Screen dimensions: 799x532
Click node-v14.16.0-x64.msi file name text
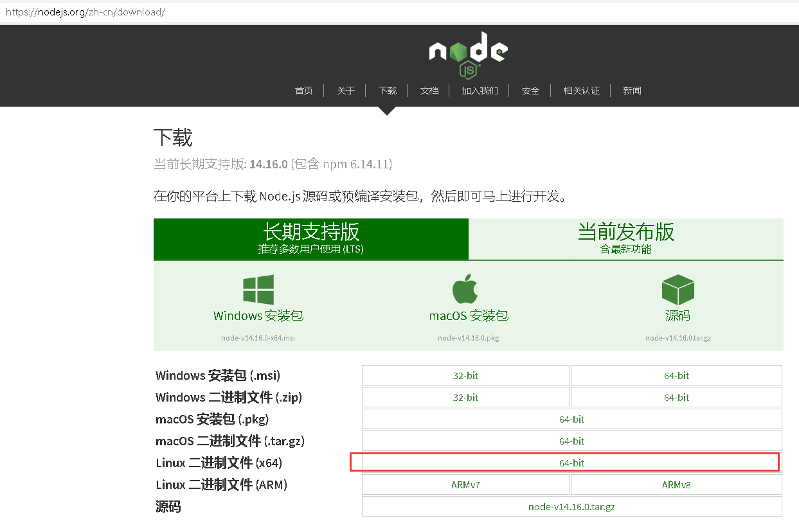(258, 338)
